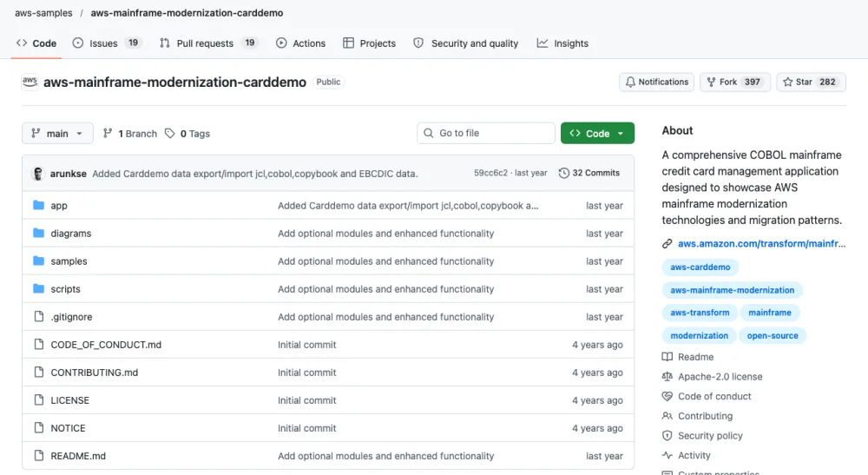This screenshot has width=868, height=475.
Task: Open the aws-mainframe-modernization-carddemo title link
Action: 175,82
